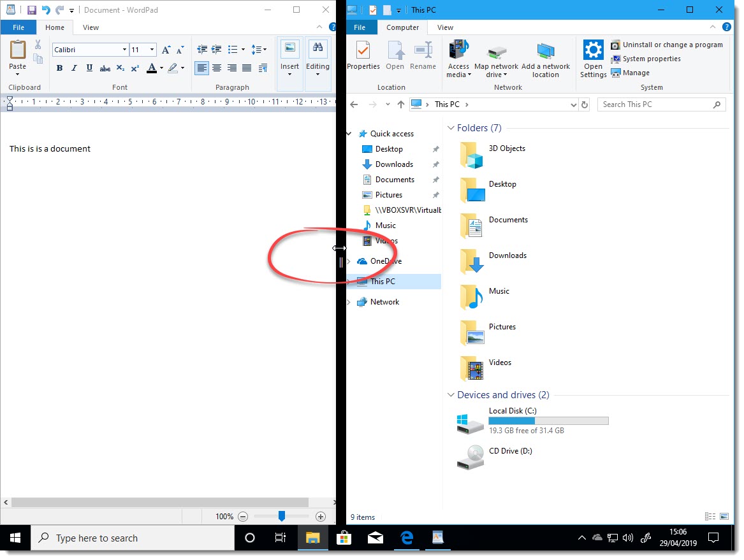Open the Paragraph settings icon in WordPad
Image resolution: width=744 pixels, height=560 pixels.
pyautogui.click(x=263, y=68)
